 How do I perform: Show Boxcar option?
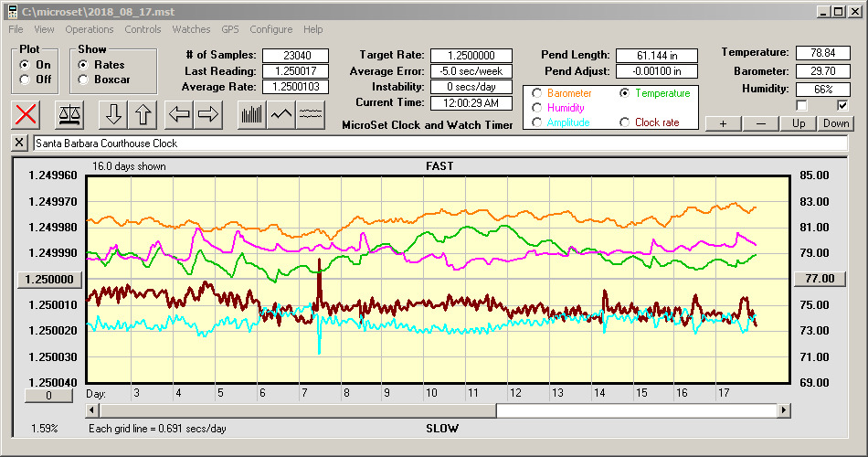[x=83, y=80]
